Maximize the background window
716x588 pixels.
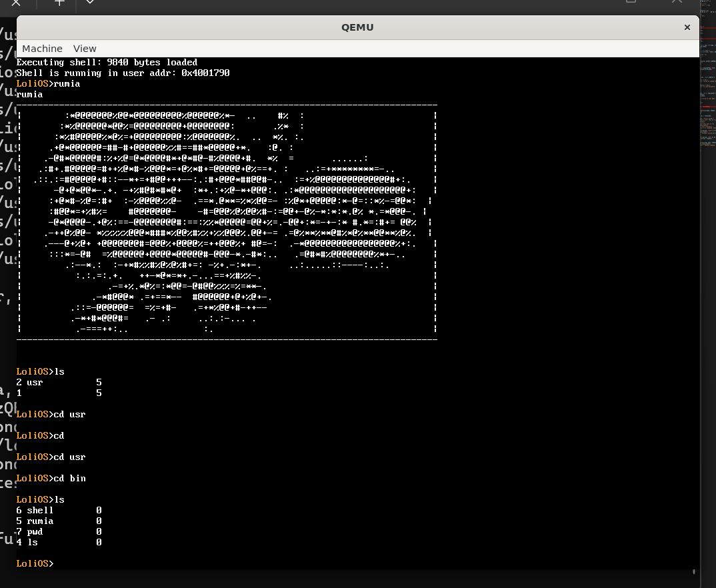pyautogui.click(x=631, y=2)
